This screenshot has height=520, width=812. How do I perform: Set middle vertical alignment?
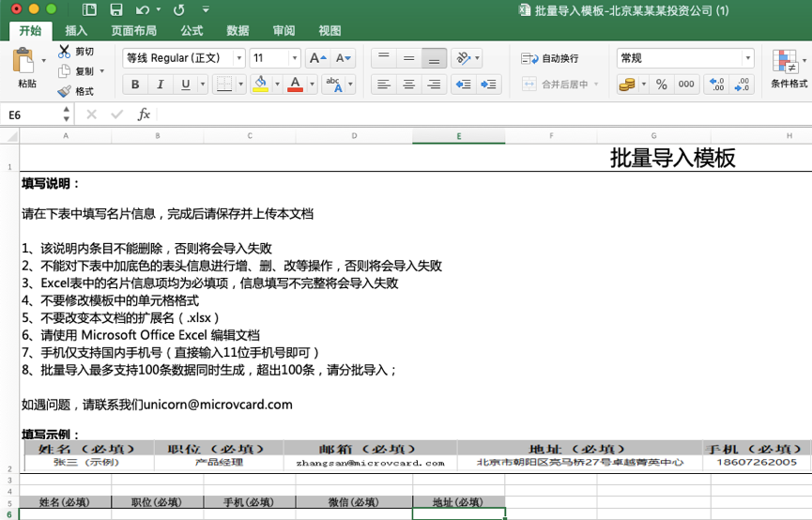(x=409, y=58)
